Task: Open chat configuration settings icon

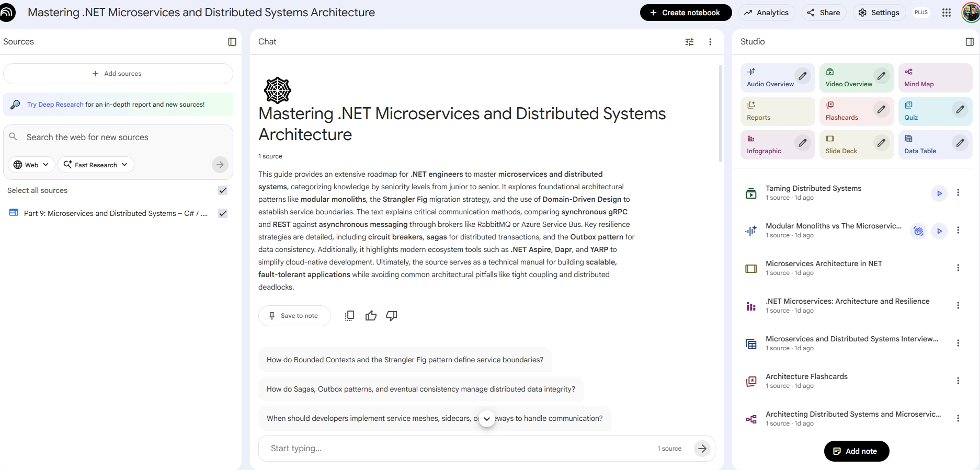Action: 689,42
